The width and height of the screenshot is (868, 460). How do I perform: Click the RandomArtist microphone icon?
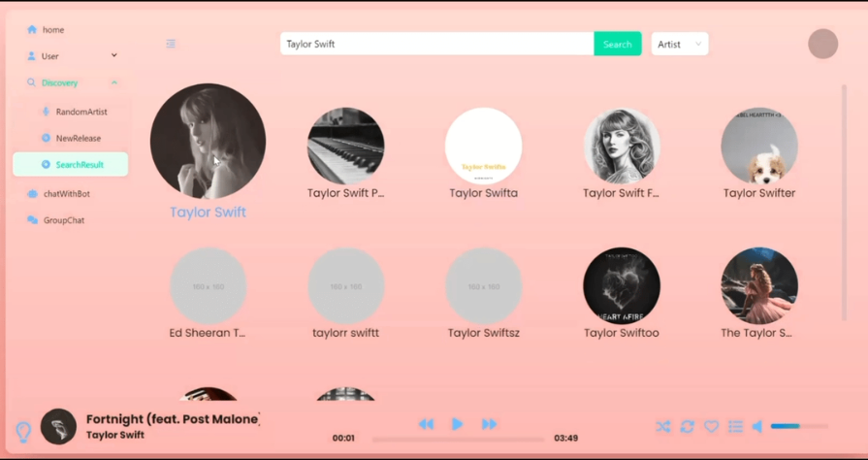coord(46,112)
